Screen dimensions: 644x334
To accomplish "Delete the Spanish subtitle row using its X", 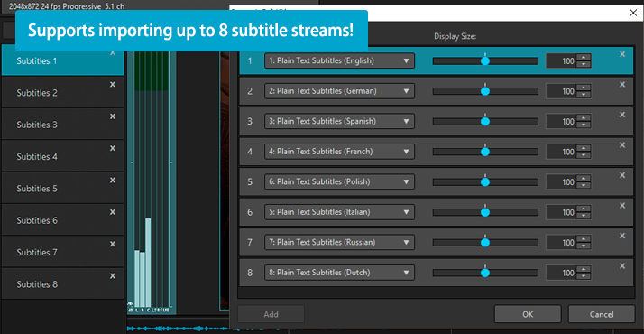I will (622, 115).
